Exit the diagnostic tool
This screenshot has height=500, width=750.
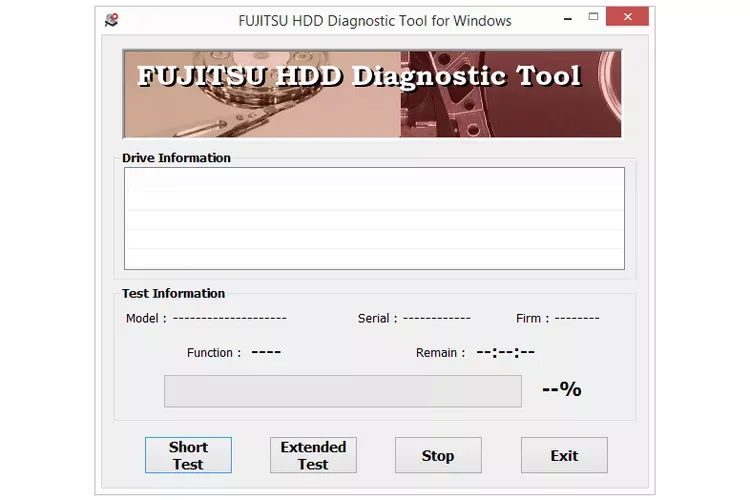click(564, 455)
